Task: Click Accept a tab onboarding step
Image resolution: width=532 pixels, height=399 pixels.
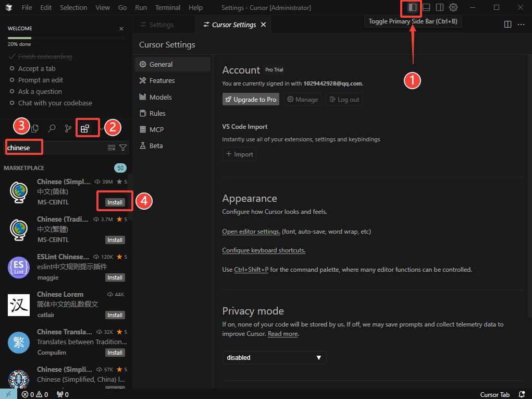Action: click(36, 69)
